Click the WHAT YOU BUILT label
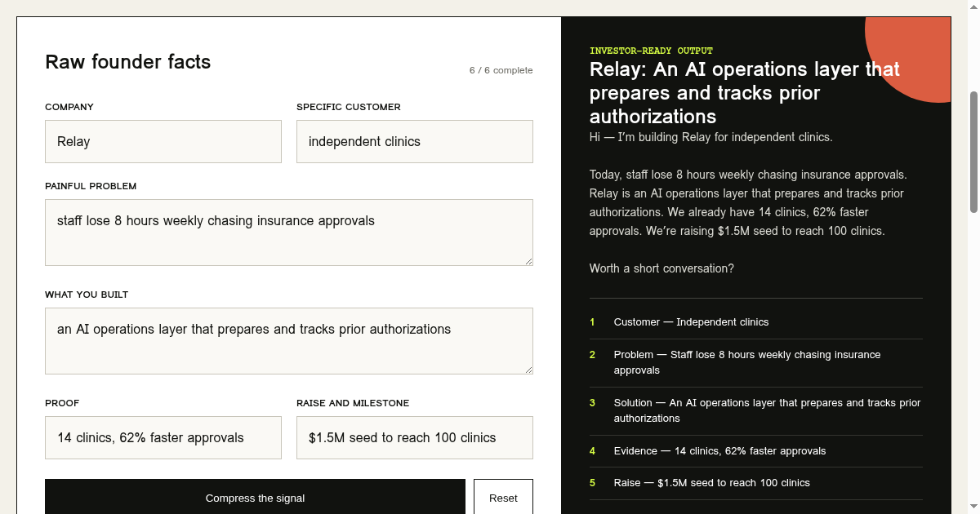The image size is (980, 514). click(87, 295)
